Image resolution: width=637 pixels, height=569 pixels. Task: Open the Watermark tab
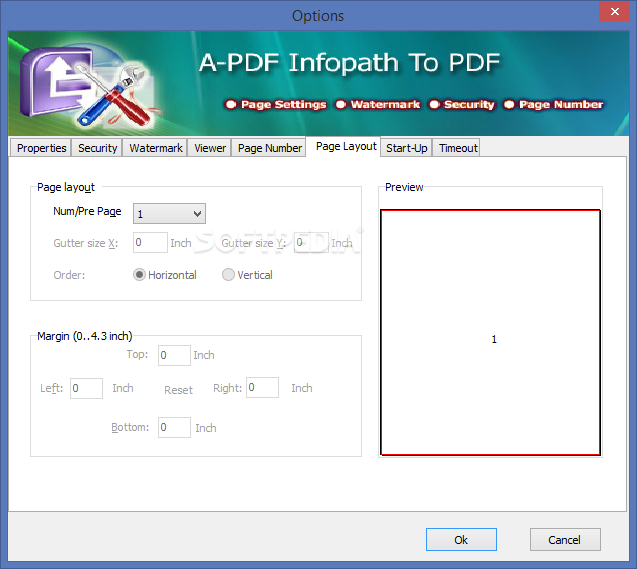(156, 148)
